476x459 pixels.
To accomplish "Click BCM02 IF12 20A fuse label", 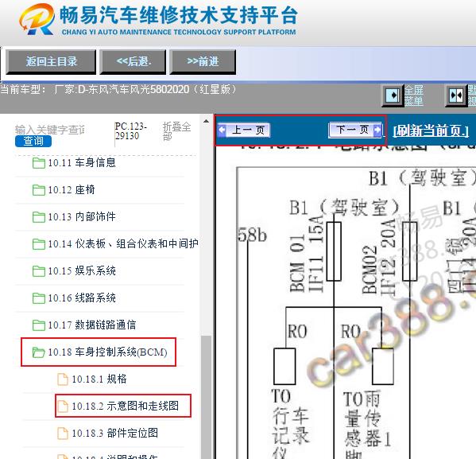I will pos(378,258).
